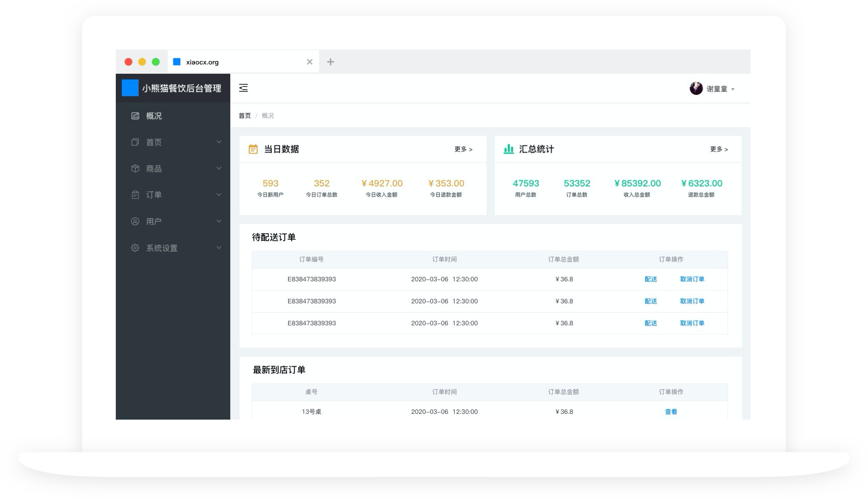Click the sidebar collapse hamburger icon

(x=244, y=88)
